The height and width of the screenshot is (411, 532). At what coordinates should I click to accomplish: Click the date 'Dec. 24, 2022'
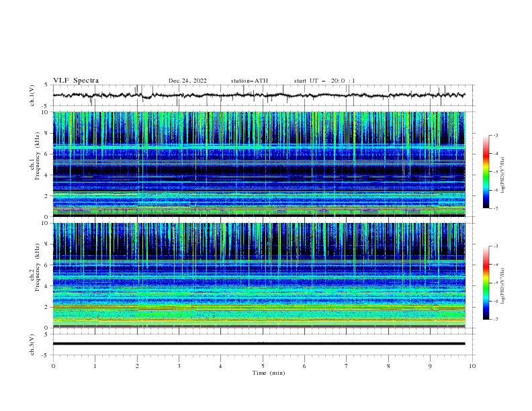[x=187, y=81]
